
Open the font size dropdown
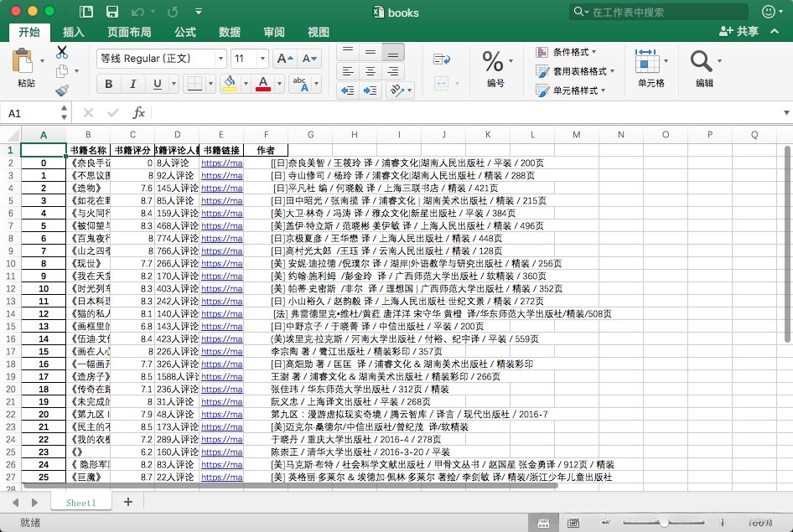click(x=262, y=58)
